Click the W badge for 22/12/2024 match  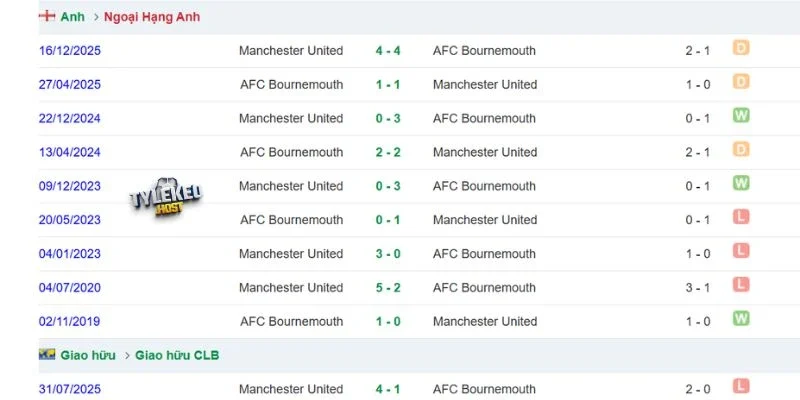point(741,115)
